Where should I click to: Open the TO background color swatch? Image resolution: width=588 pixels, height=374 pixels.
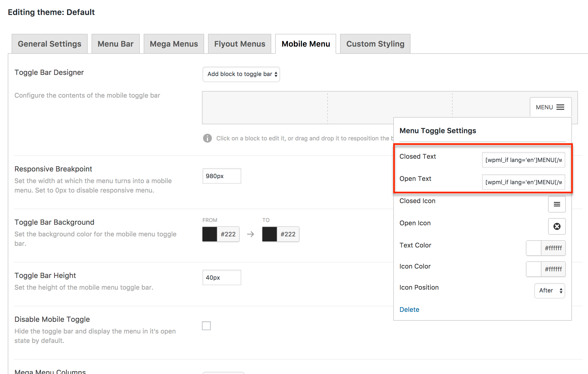point(270,234)
